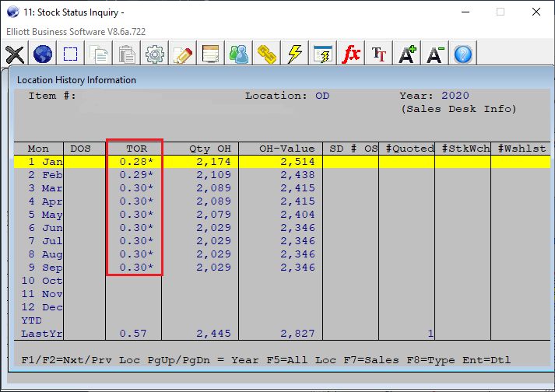Click the TOR column header
This screenshot has height=392, width=555.
pos(137,149)
